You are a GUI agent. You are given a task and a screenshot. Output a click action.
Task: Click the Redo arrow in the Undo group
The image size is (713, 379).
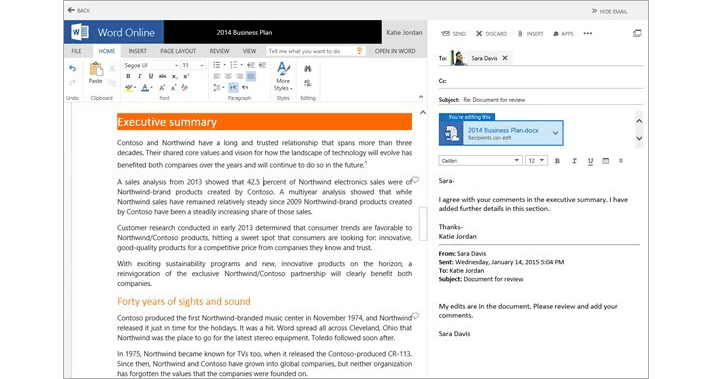pyautogui.click(x=72, y=83)
